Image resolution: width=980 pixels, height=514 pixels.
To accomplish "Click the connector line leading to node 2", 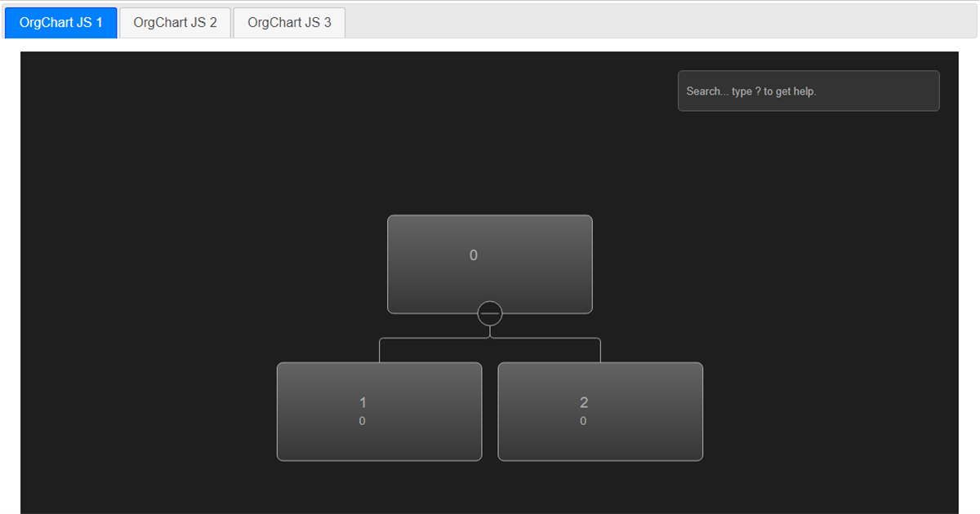I will [x=601, y=349].
